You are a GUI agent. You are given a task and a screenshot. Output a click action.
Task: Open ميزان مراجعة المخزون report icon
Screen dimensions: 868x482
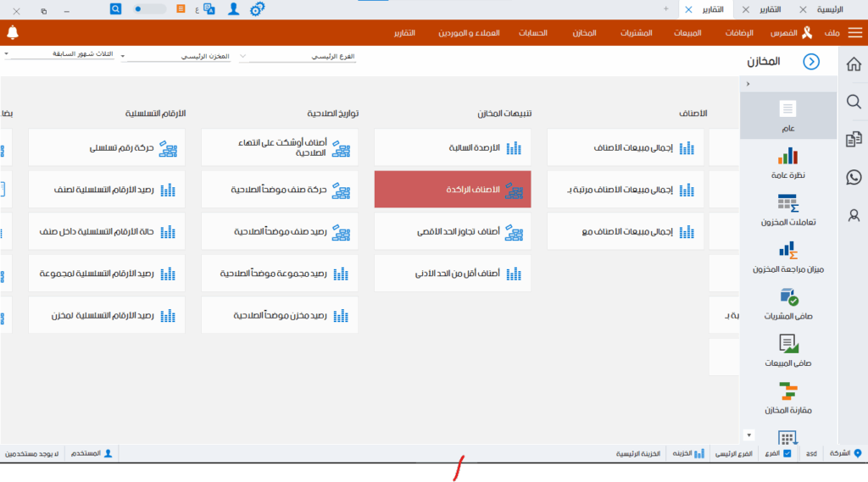(788, 250)
